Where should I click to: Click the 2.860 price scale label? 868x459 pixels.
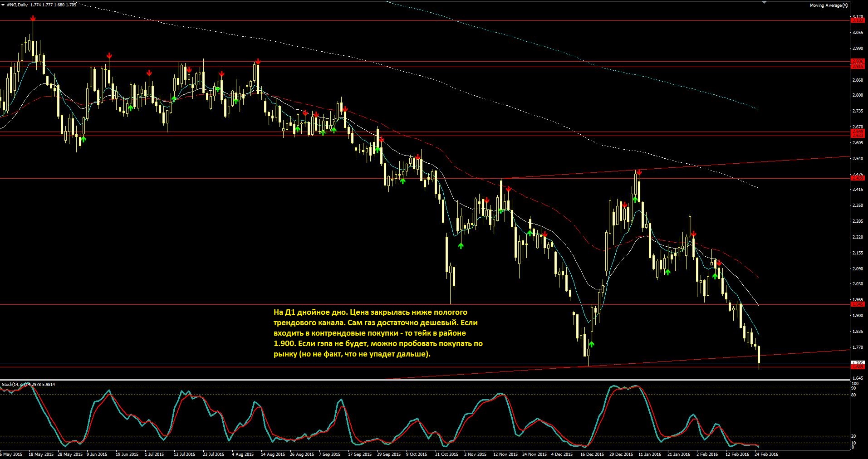[x=857, y=80]
